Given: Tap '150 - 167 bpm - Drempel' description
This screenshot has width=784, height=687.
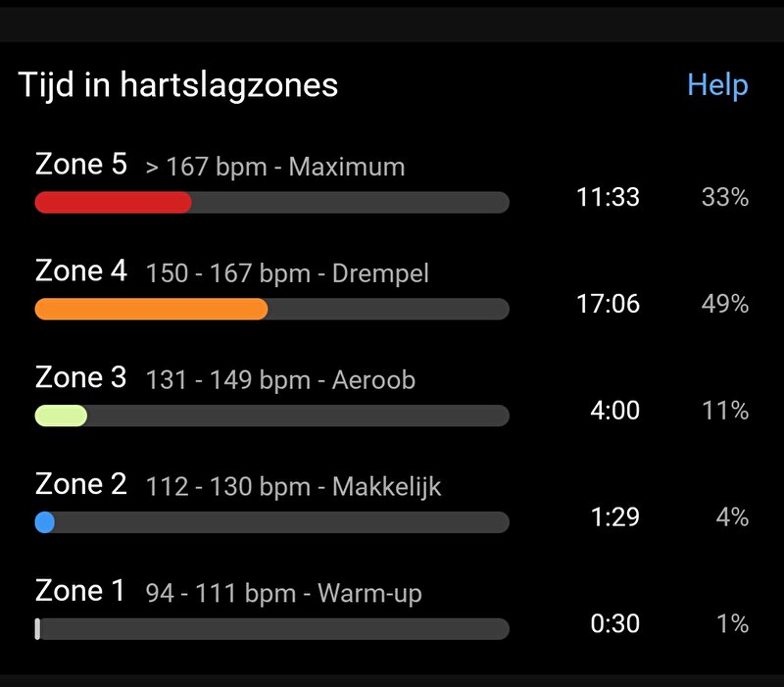Looking at the screenshot, I should click(x=287, y=273).
